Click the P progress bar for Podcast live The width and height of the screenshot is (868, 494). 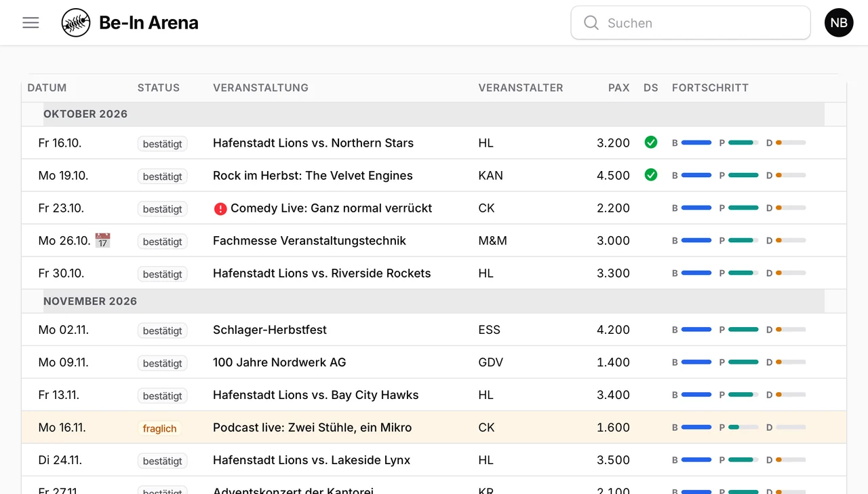point(743,427)
